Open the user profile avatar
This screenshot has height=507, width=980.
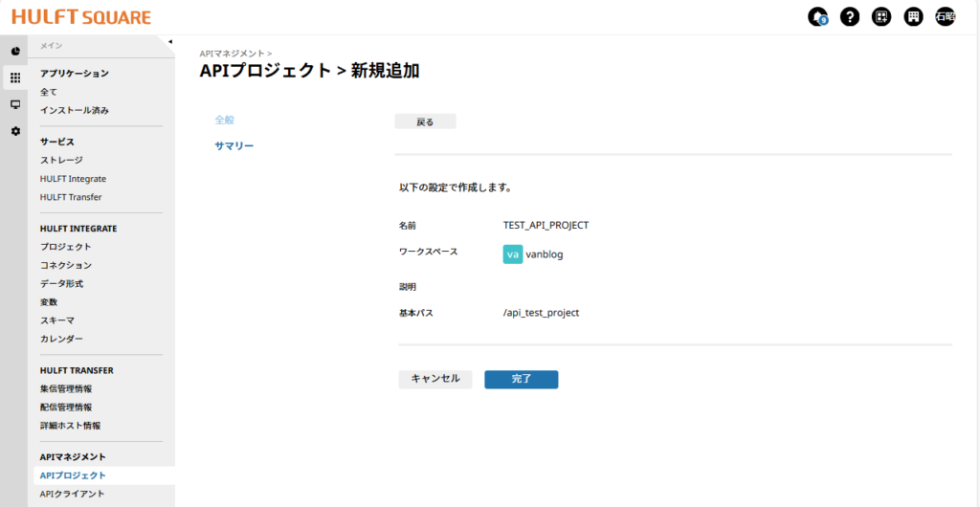945,17
